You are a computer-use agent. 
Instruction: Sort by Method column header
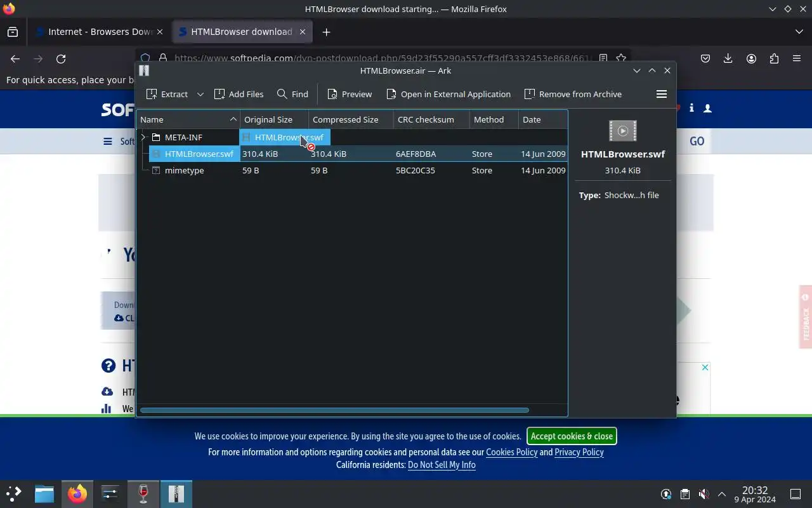point(494,119)
